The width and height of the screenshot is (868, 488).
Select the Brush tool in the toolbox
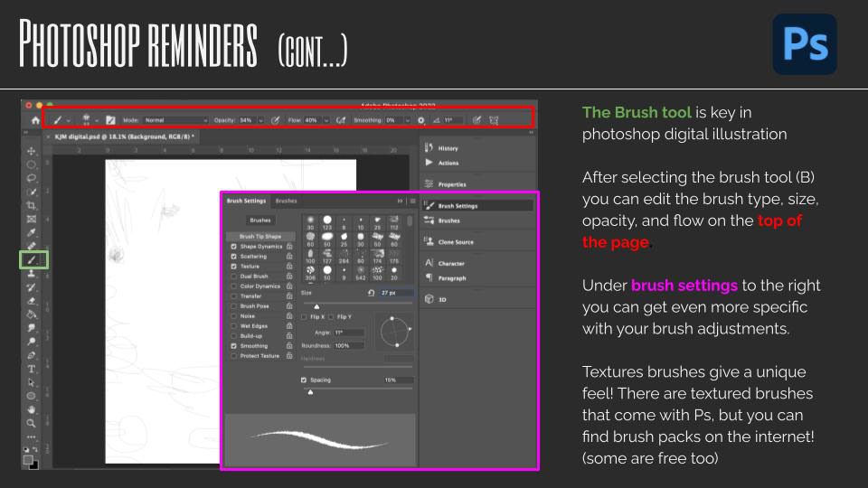pos(33,260)
